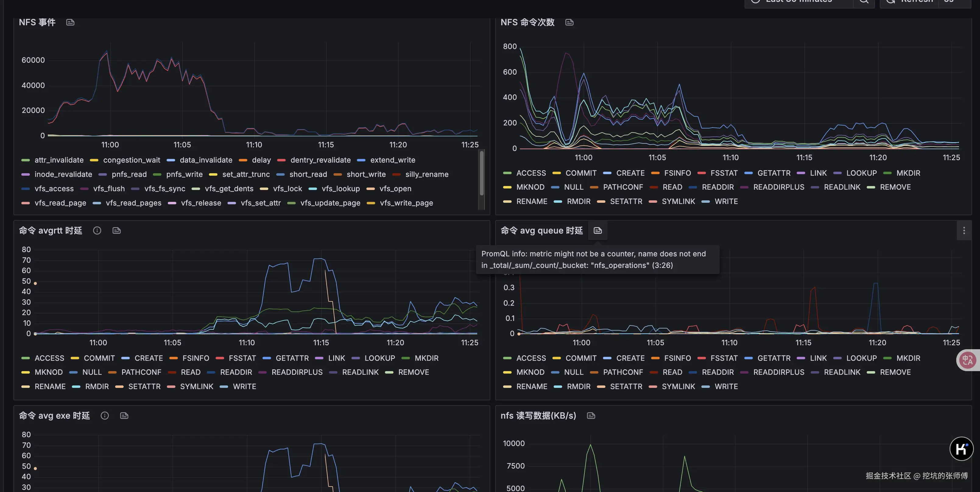Click description icon beside NFS 事件 title

(x=70, y=23)
